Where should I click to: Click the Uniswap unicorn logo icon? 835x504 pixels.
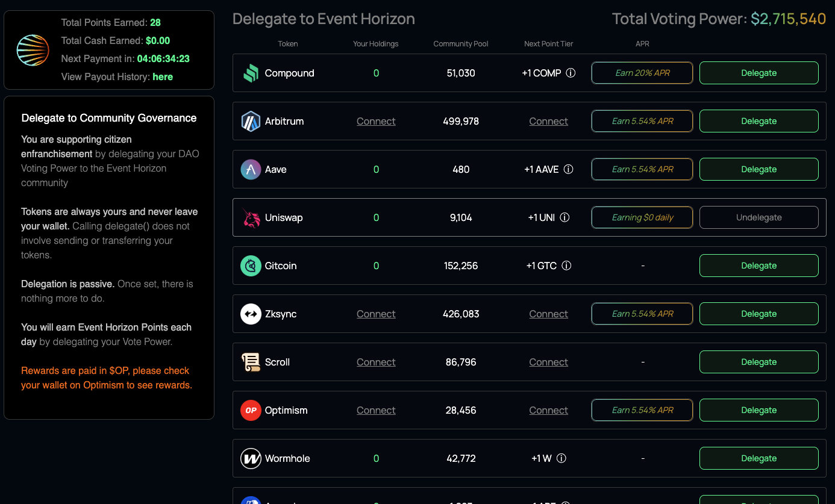[251, 217]
